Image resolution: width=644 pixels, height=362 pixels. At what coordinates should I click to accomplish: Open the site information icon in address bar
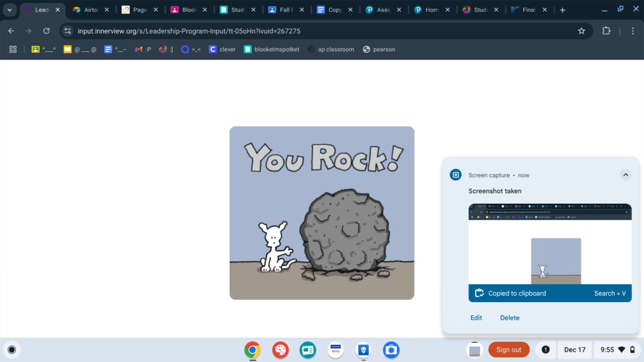pyautogui.click(x=68, y=31)
